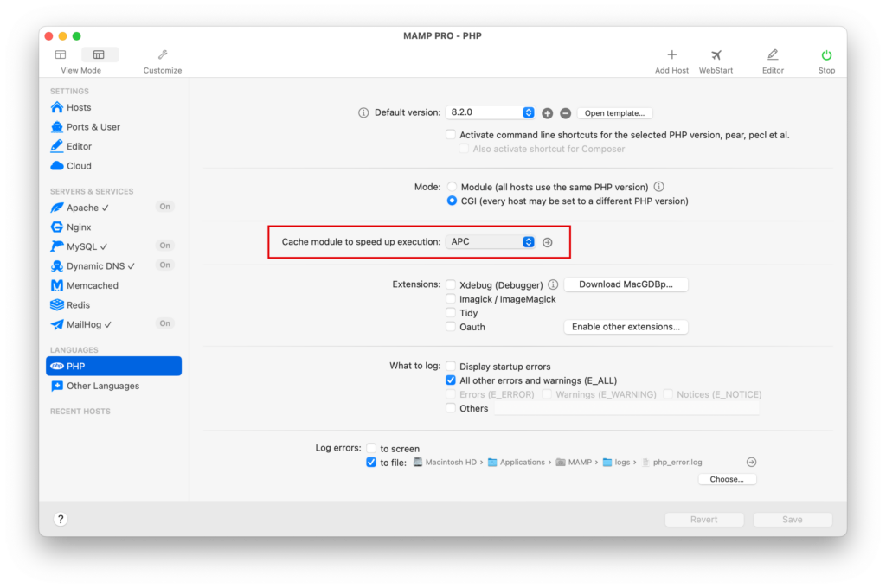Uncheck All other errors and warnings (E_ALL)

tap(450, 380)
